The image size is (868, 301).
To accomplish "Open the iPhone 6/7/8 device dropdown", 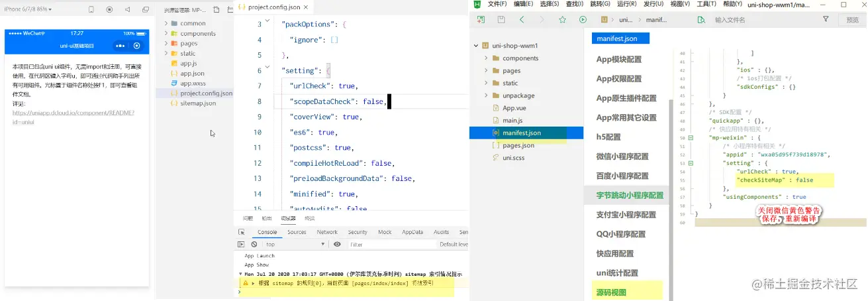I will click(28, 9).
